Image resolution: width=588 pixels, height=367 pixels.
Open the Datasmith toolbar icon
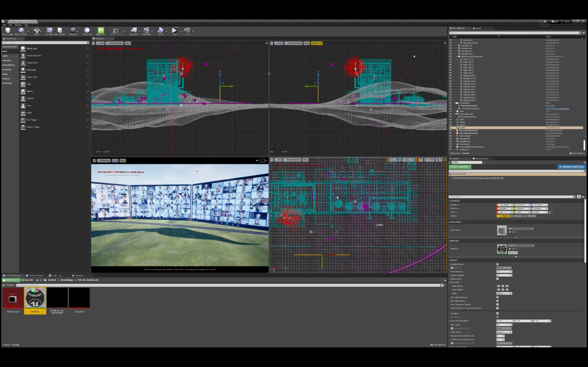[x=87, y=31]
